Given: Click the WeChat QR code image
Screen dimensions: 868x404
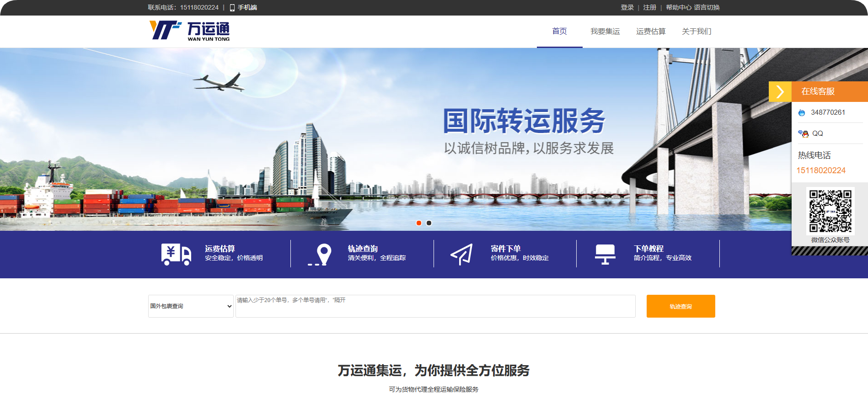Looking at the screenshot, I should [x=830, y=211].
